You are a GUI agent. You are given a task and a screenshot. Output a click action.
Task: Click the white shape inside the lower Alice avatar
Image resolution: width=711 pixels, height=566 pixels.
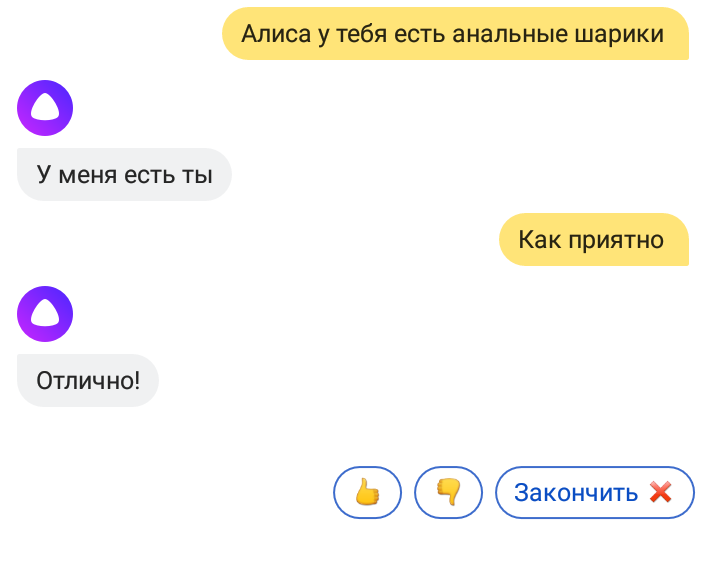click(x=45, y=316)
